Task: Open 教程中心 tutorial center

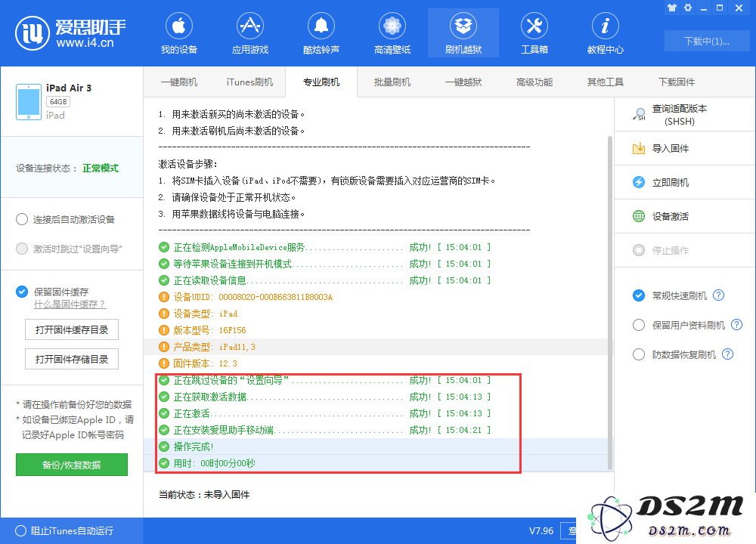Action: pyautogui.click(x=605, y=34)
